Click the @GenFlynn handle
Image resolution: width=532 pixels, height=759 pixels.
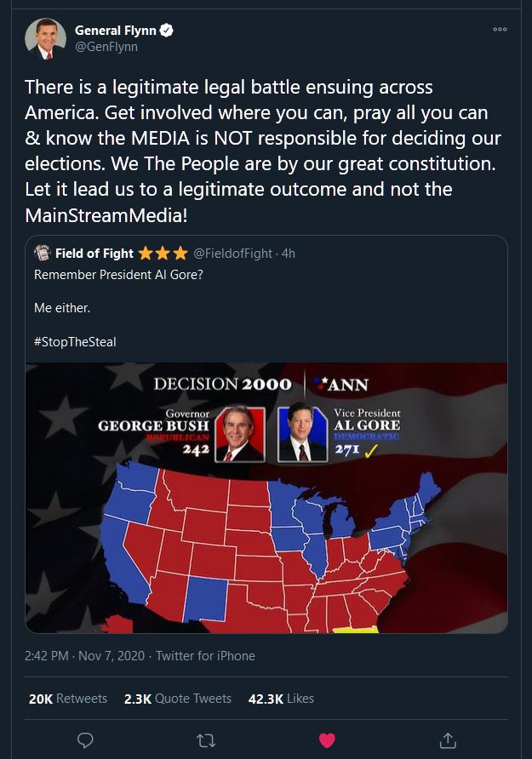(106, 47)
